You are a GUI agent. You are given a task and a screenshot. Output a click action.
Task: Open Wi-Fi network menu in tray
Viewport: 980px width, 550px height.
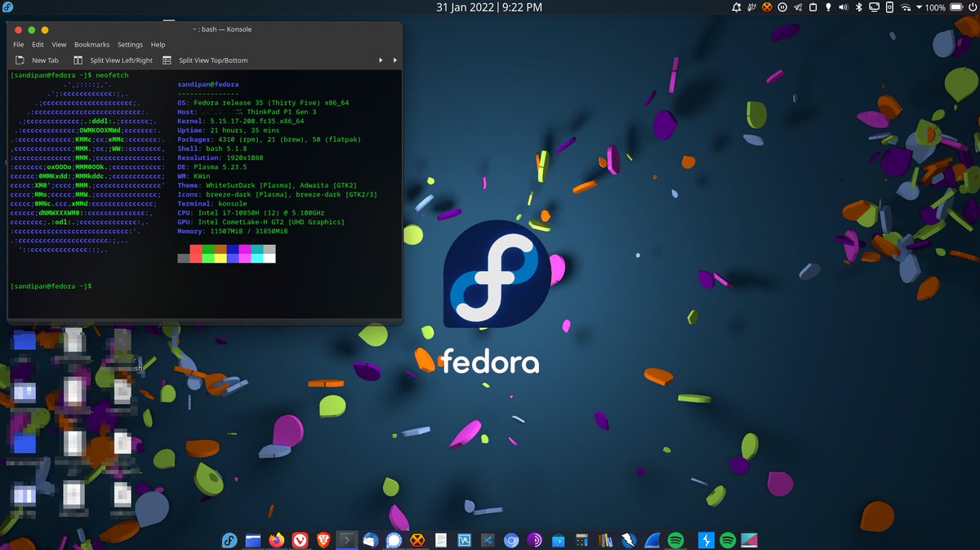906,7
